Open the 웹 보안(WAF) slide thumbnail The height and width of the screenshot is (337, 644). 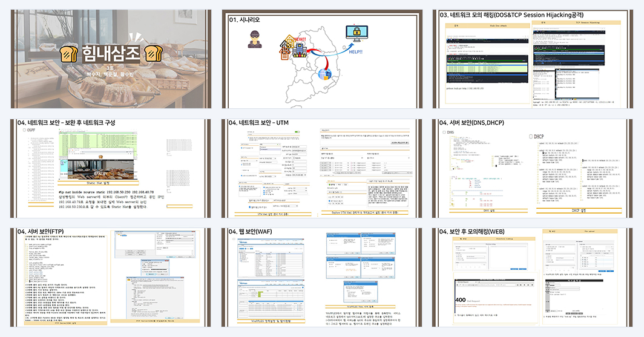322,278
